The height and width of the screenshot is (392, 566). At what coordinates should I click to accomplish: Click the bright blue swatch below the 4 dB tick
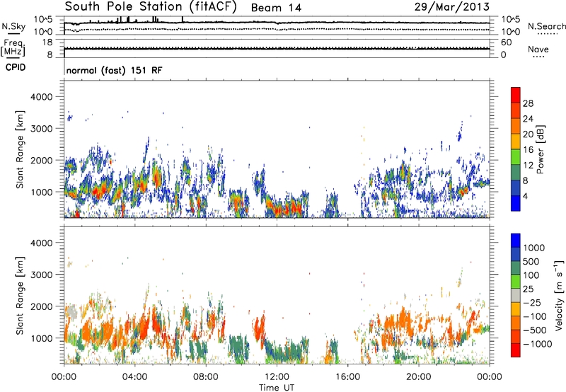516,204
